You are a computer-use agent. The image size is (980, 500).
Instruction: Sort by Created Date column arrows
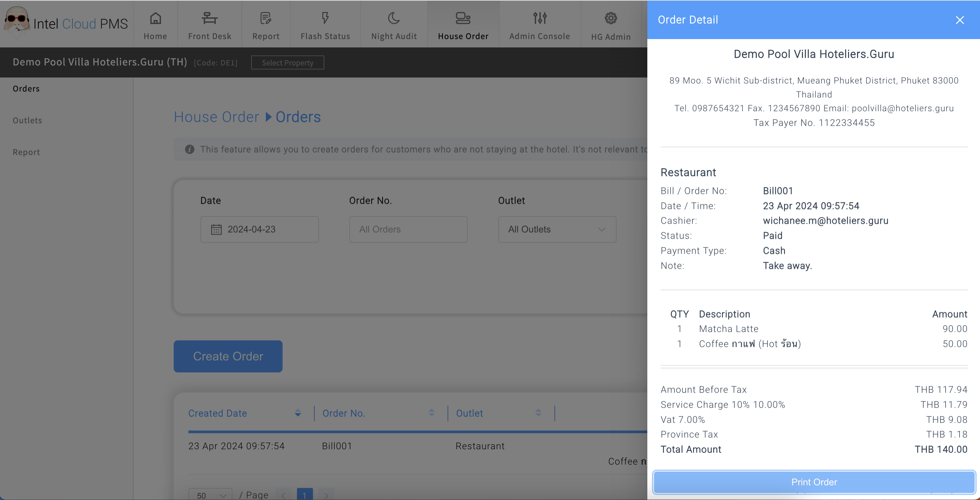(298, 413)
